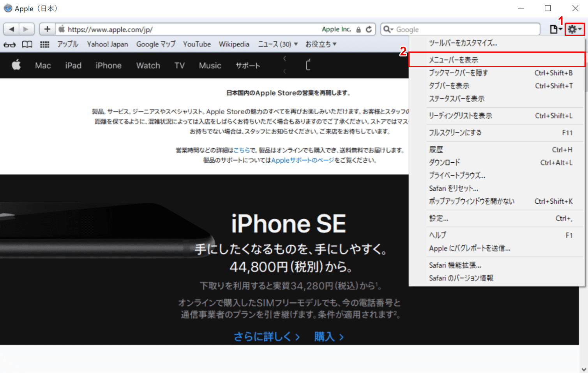
Task: Go back with the back arrow button
Action: (x=11, y=29)
